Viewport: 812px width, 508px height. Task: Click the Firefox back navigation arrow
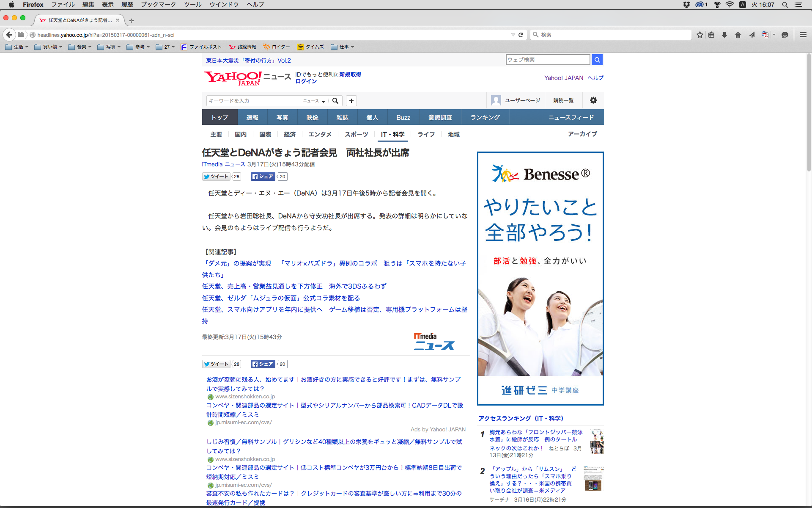coord(9,35)
